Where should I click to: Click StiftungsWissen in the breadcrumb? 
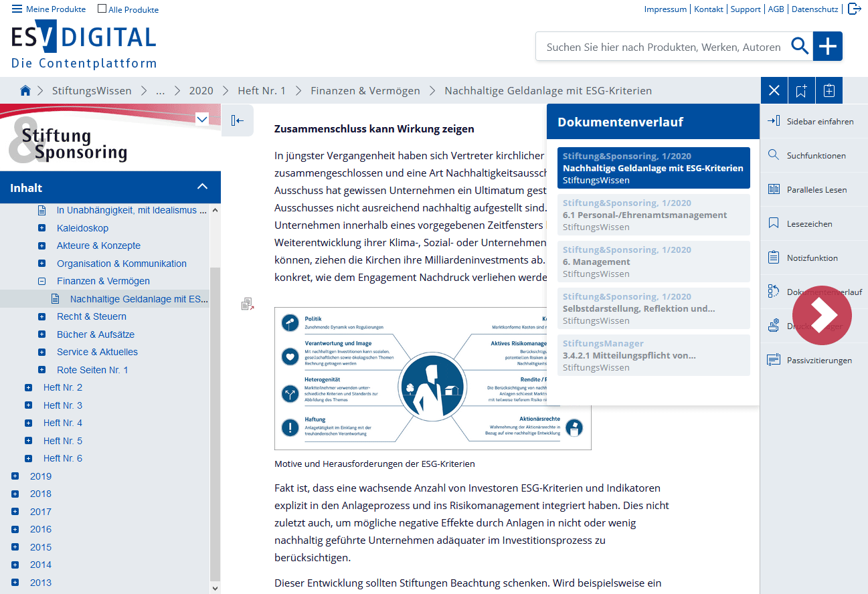tap(92, 90)
